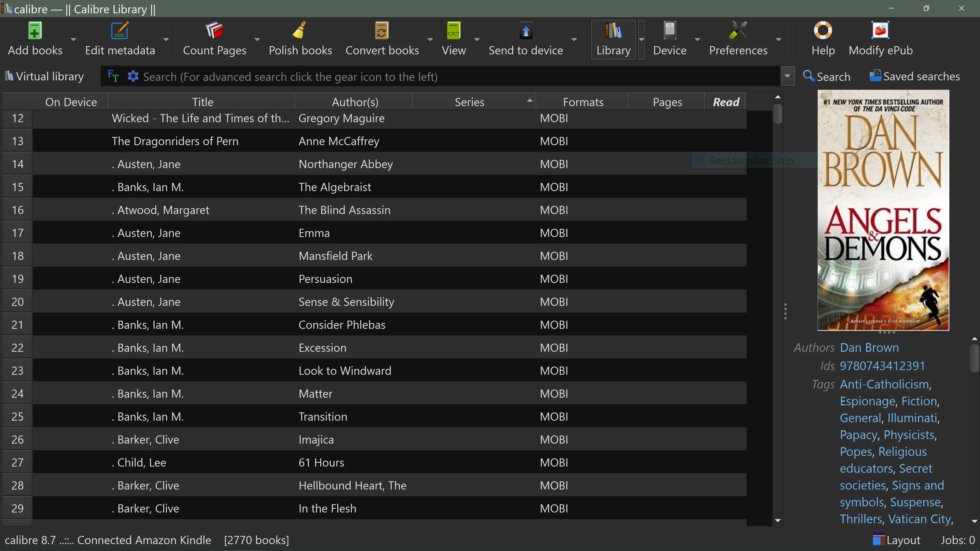Open the Virtual library menu
980x551 pixels.
44,77
